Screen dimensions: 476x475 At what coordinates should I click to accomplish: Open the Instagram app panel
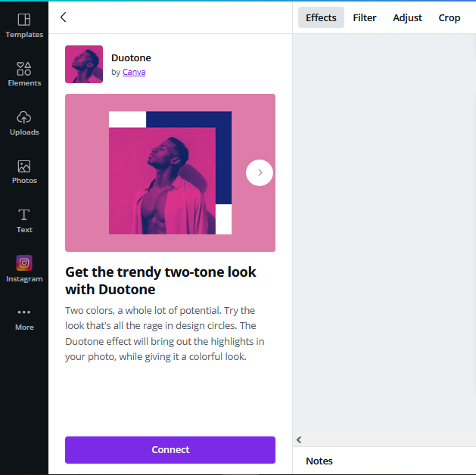click(24, 269)
